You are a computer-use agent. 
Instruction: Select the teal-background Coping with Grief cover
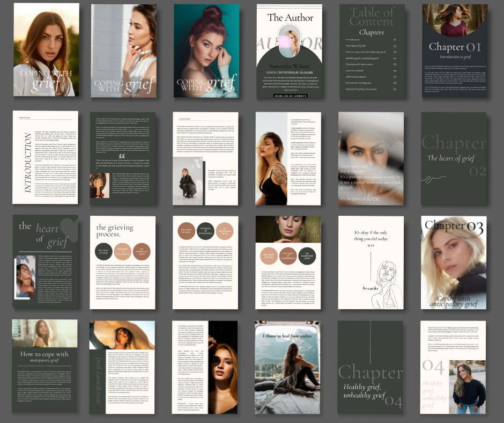(206, 51)
